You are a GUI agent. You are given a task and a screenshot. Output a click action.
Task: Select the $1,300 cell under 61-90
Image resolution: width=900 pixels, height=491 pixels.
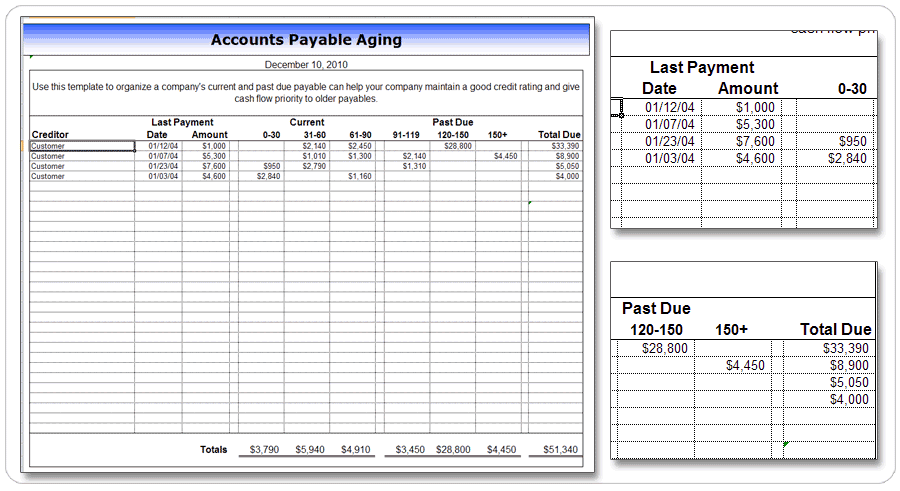tap(359, 156)
